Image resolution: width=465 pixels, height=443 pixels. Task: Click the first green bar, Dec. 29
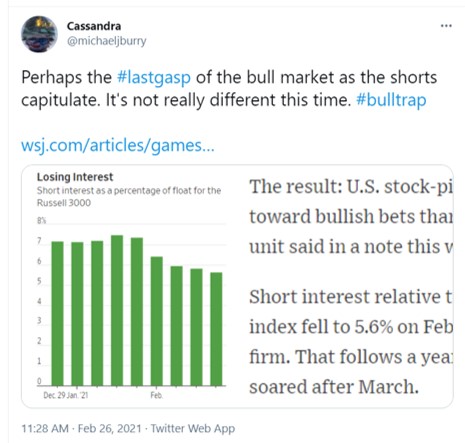pyautogui.click(x=57, y=313)
